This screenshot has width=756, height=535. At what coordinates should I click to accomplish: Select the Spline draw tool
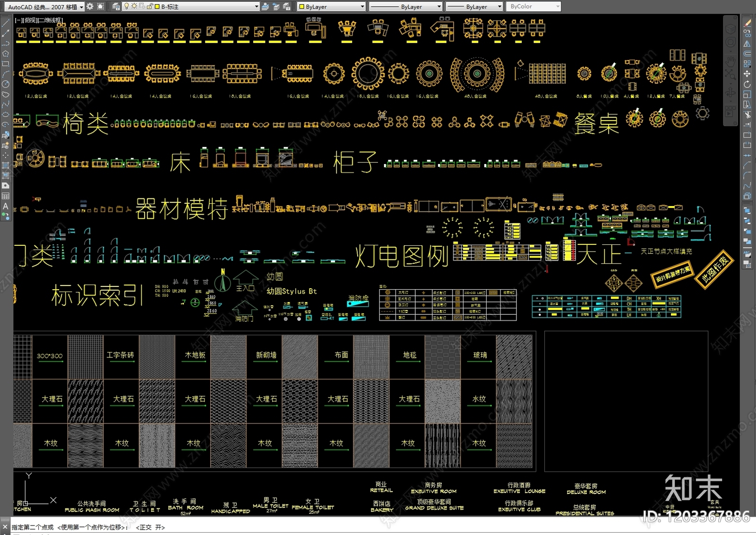(6, 104)
